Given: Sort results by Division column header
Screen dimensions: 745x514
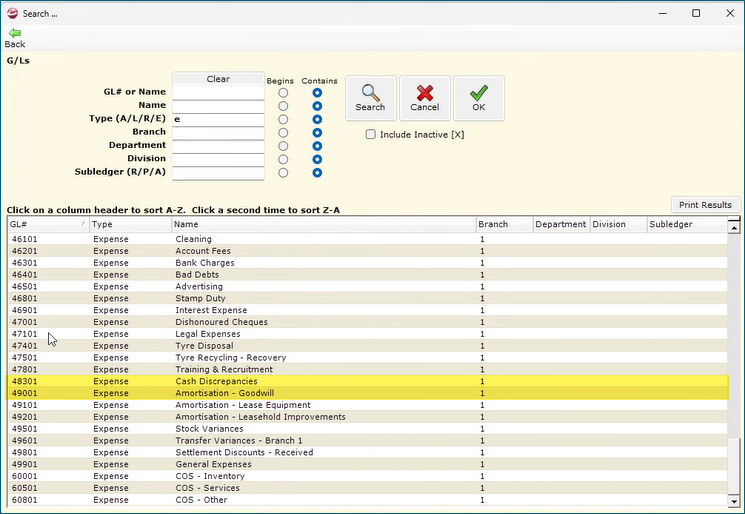Looking at the screenshot, I should pyautogui.click(x=619, y=224).
